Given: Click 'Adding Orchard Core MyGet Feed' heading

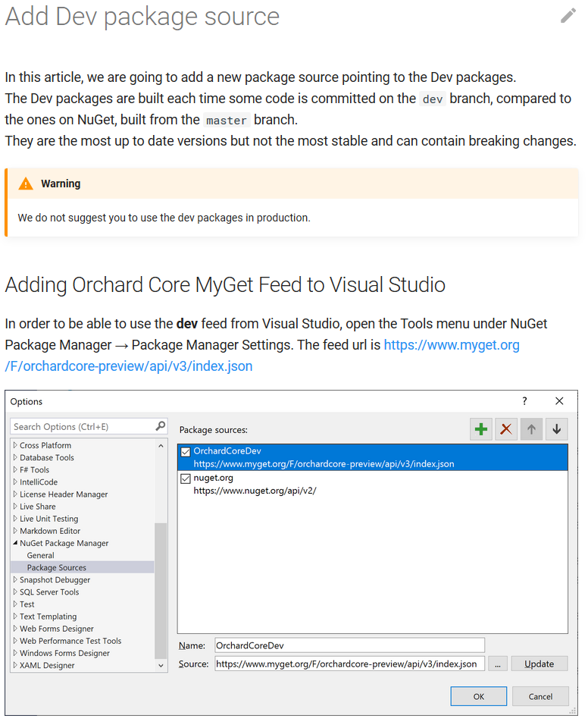Looking at the screenshot, I should point(225,285).
